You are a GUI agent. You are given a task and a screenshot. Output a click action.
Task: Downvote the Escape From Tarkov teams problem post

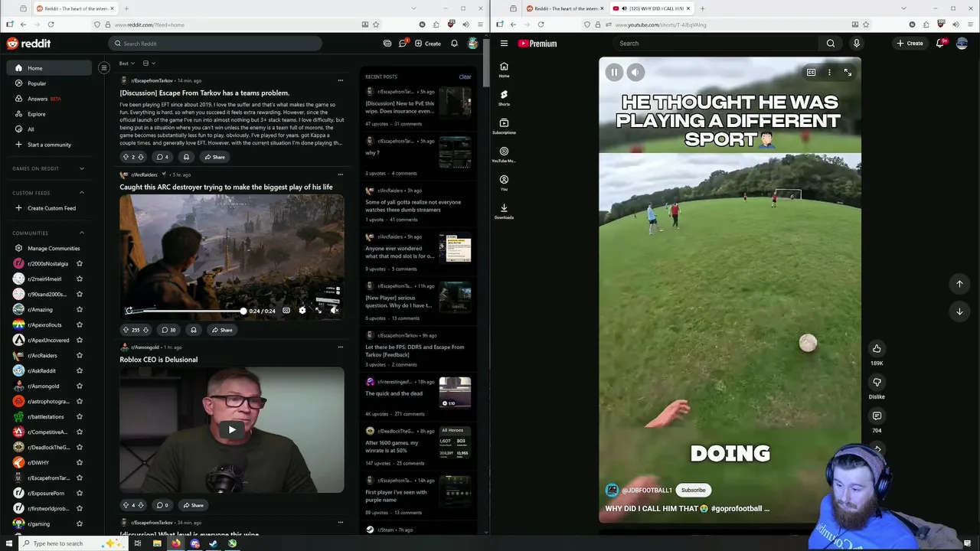tap(141, 157)
